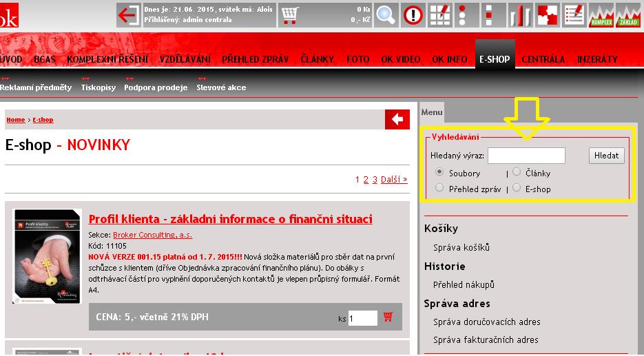
Task: Open Tiskopisy submenu
Action: (x=98, y=87)
